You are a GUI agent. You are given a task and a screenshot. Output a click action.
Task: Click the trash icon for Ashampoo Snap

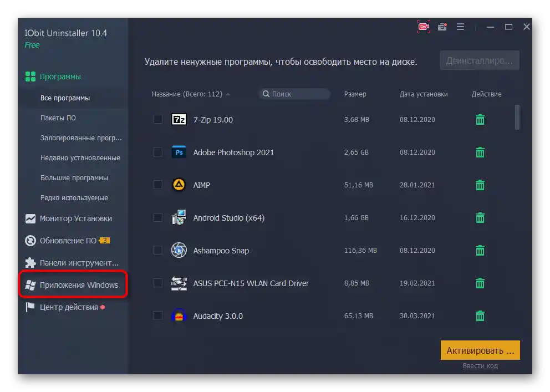point(480,251)
